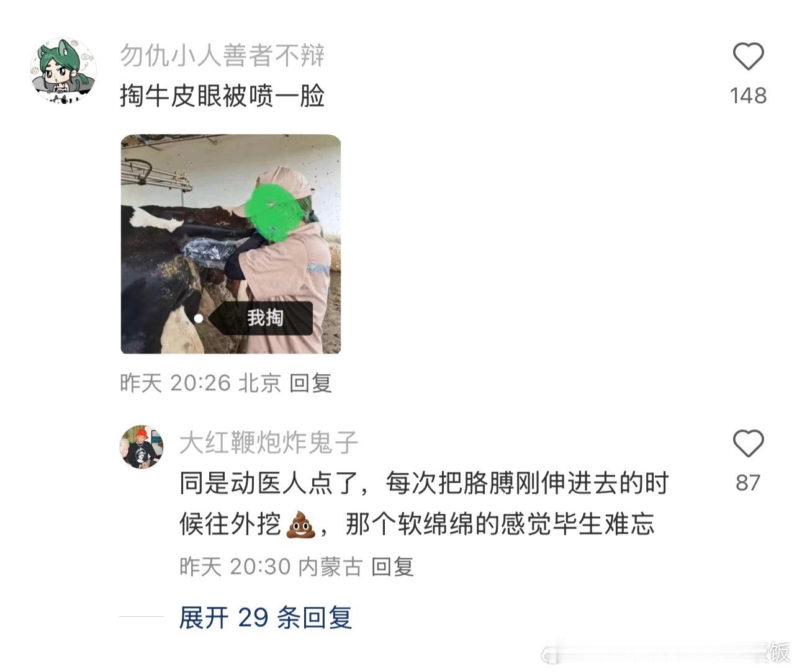
Task: Open the 148 like count
Action: click(x=748, y=96)
